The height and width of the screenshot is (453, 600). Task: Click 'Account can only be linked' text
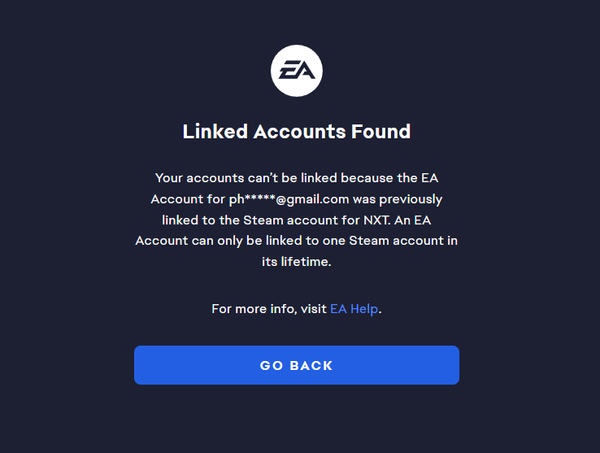[219, 242]
